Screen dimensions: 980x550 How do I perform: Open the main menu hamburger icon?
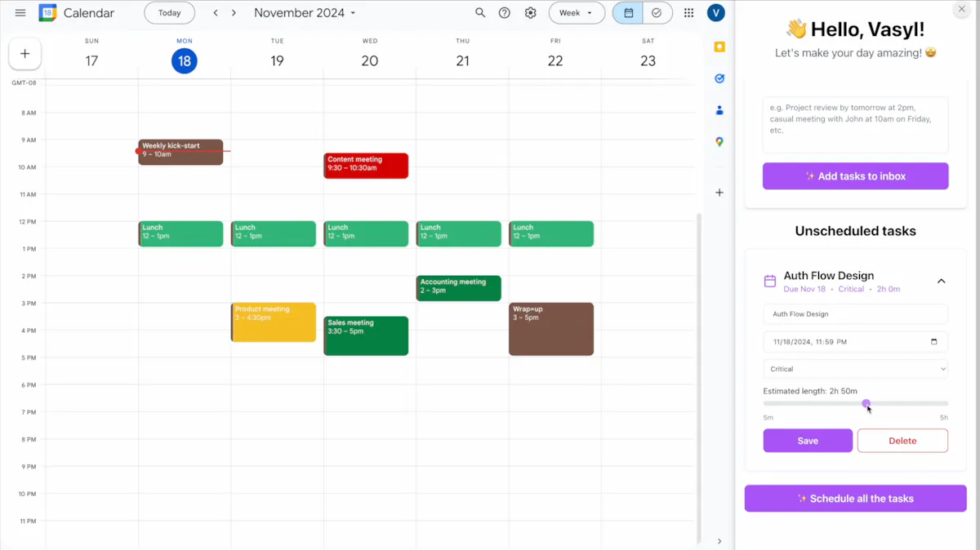(20, 13)
